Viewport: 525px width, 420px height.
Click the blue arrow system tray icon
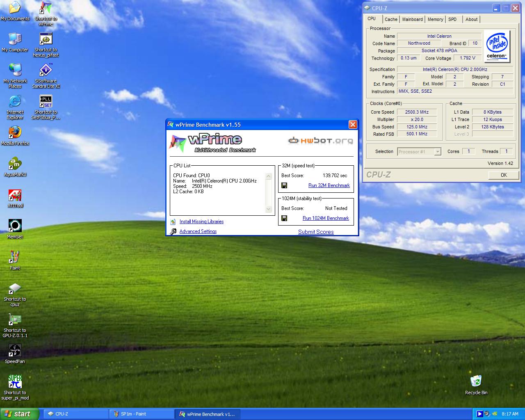click(479, 414)
